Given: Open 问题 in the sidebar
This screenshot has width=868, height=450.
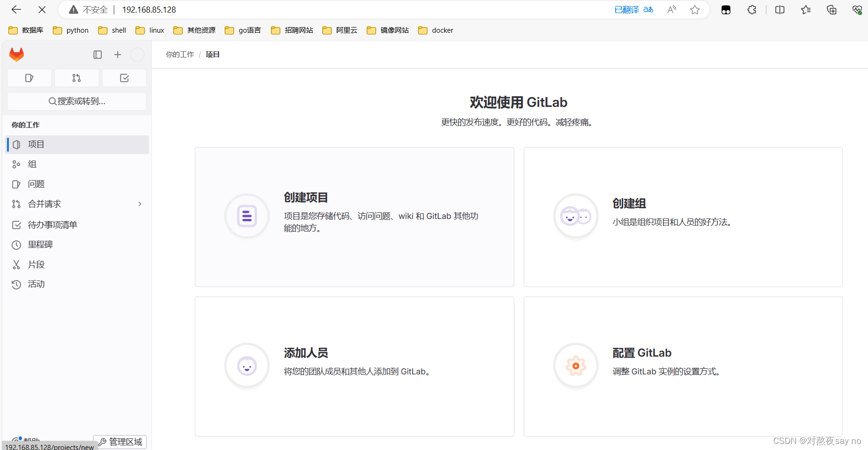Looking at the screenshot, I should (77, 184).
